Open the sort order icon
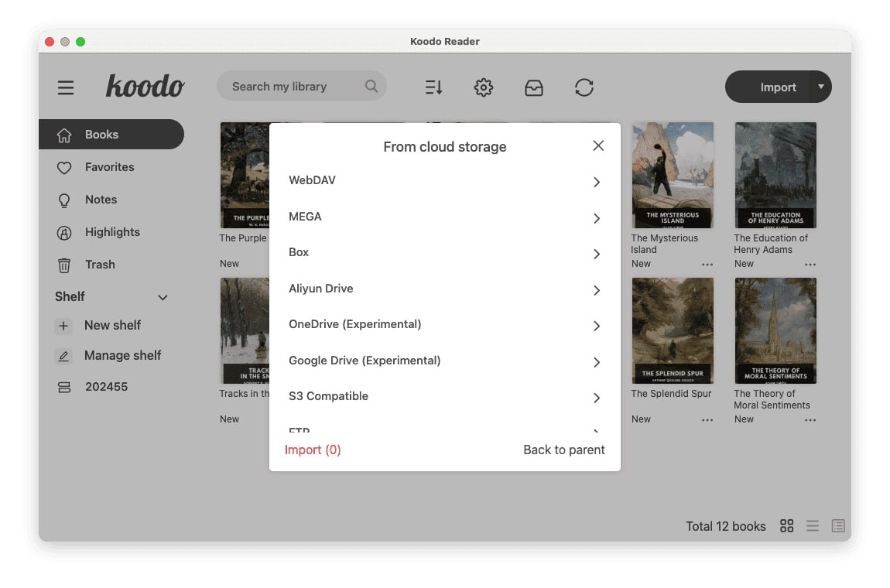Viewport: 890px width, 588px height. click(433, 87)
